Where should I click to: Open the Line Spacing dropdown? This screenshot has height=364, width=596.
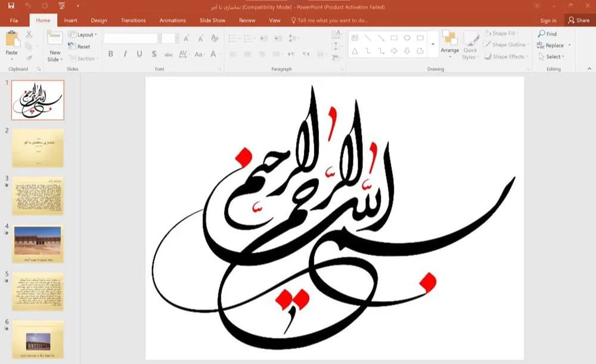click(x=293, y=38)
